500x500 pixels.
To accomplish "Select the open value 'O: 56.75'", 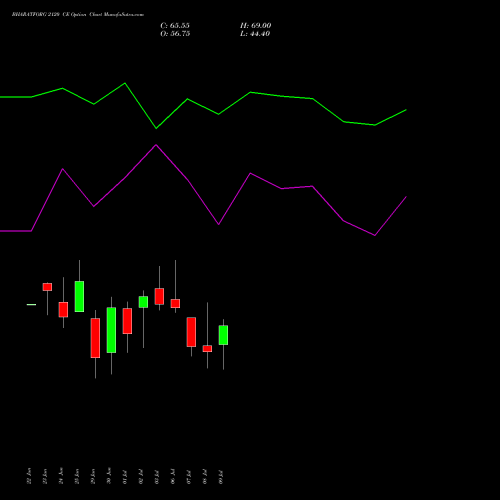I will point(175,34).
